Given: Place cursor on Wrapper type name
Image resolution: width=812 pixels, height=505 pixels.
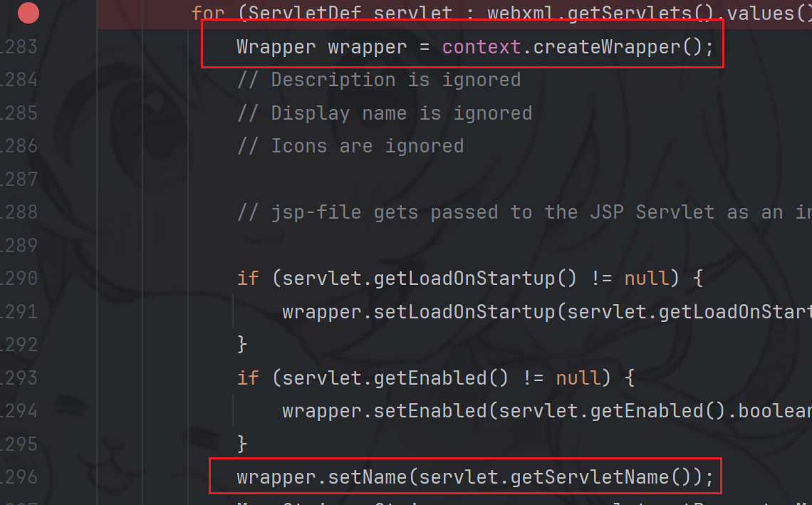Looking at the screenshot, I should click(x=276, y=47).
